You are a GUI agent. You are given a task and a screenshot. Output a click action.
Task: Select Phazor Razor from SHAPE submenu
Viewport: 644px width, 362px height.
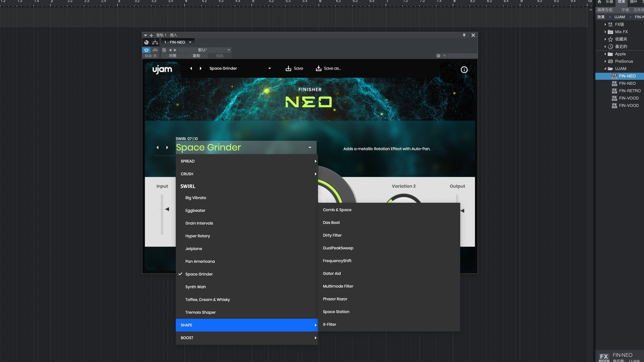click(x=389, y=299)
